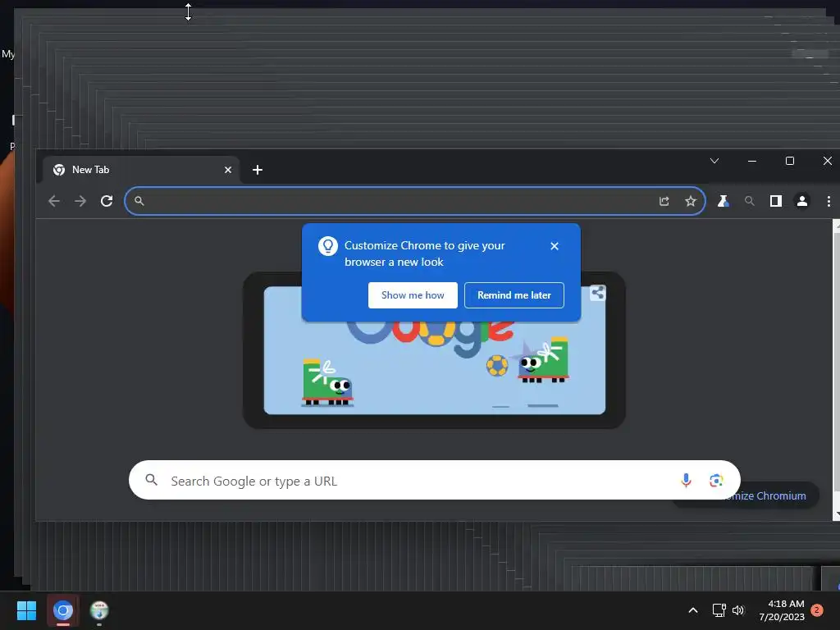
Task: Click the Chromium taskbar icon
Action: (63, 610)
